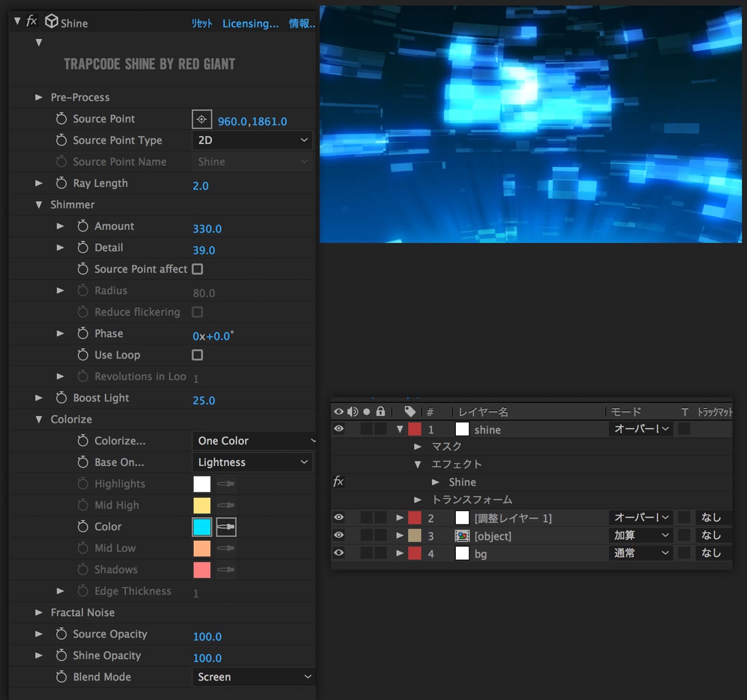
Task: Open the Blend Mode Screen dropdown
Action: point(252,677)
